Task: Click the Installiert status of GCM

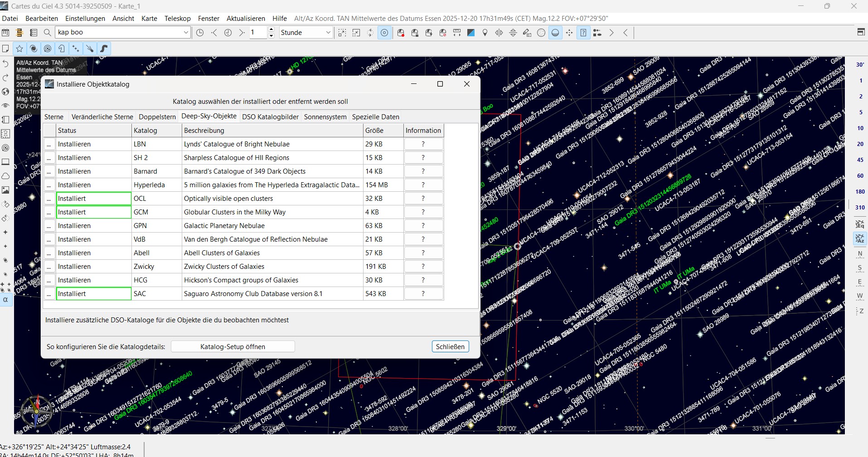Action: pyautogui.click(x=94, y=212)
